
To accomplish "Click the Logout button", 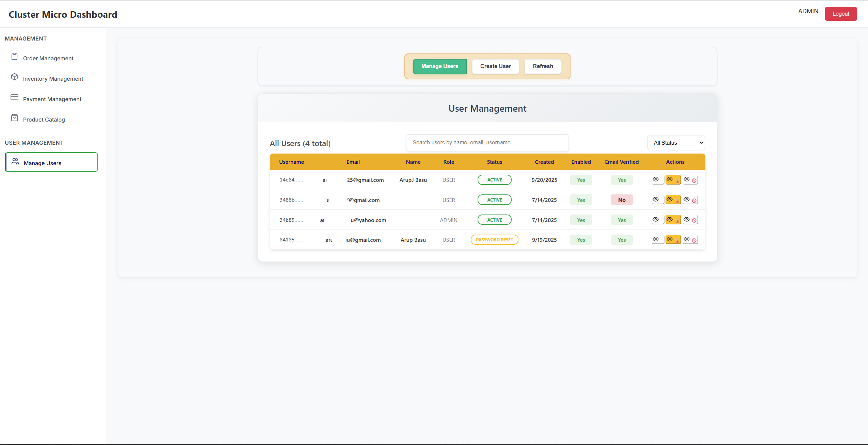I will [x=840, y=14].
